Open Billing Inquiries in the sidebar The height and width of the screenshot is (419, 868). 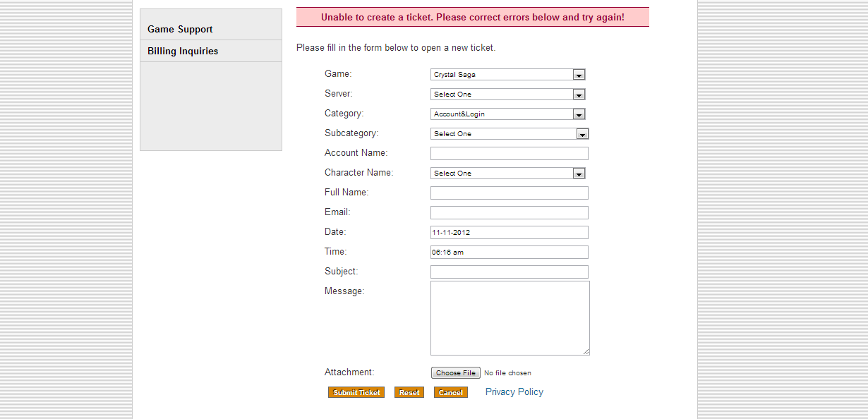coord(183,51)
